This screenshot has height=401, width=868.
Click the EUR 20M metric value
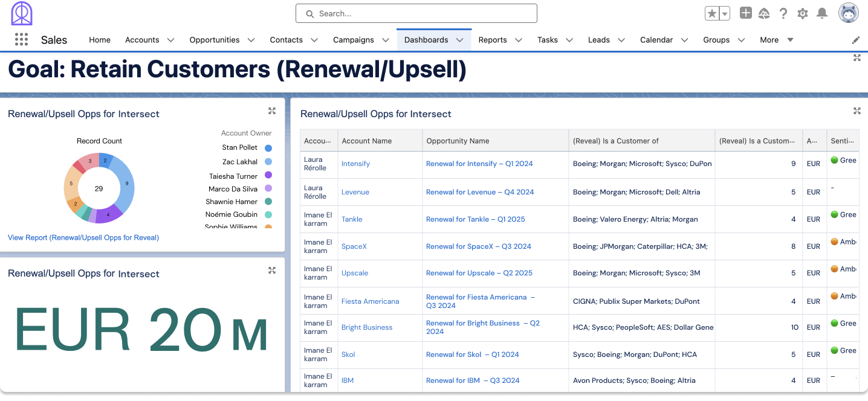tap(141, 330)
